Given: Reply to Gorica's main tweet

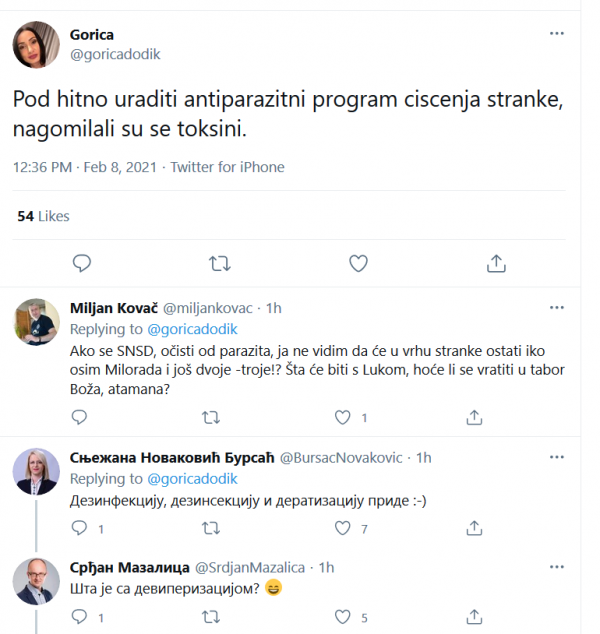Looking at the screenshot, I should [83, 263].
